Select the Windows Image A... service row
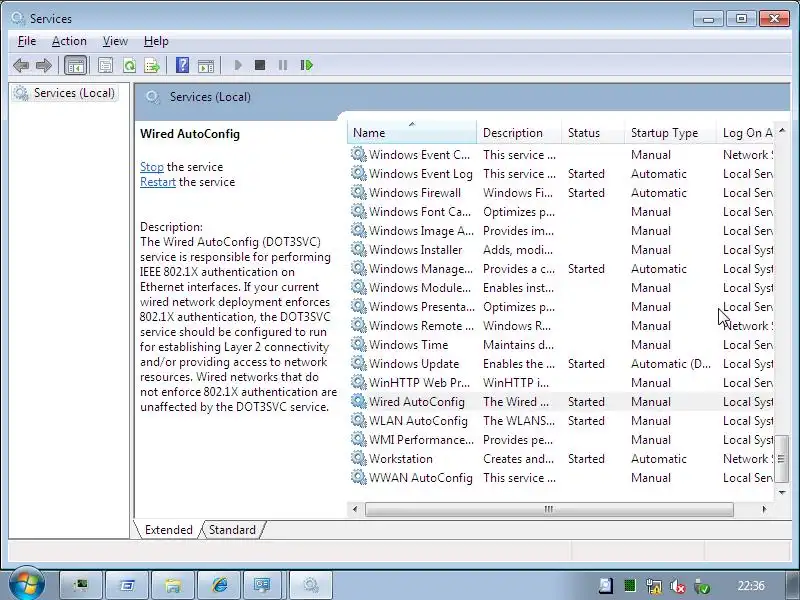Viewport: 800px width, 600px height. coord(561,231)
